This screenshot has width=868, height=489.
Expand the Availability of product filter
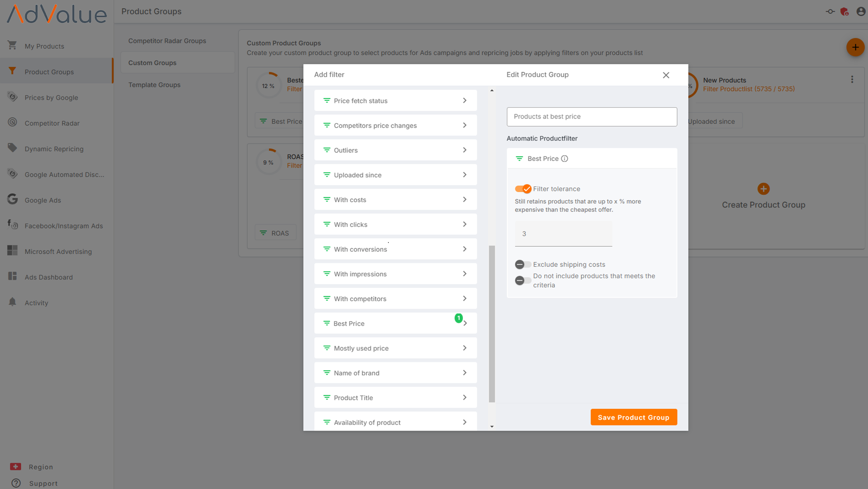tap(464, 422)
